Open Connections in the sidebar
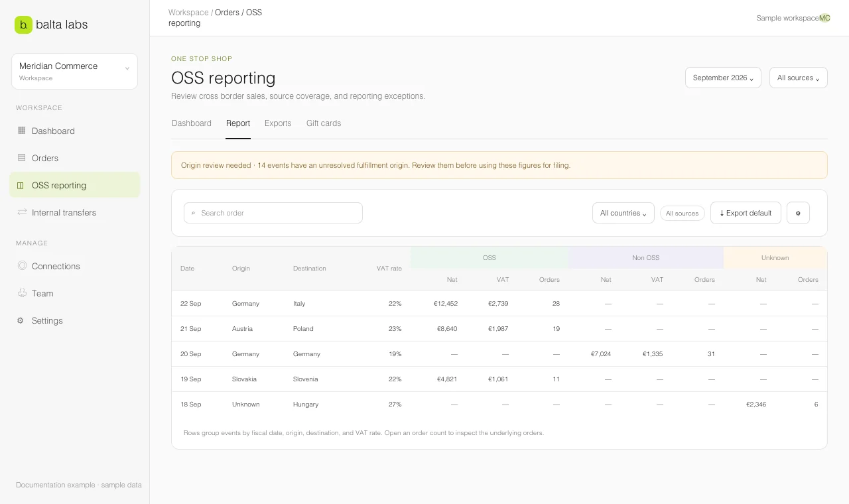Screen dimensions: 849x504 [75, 266]
